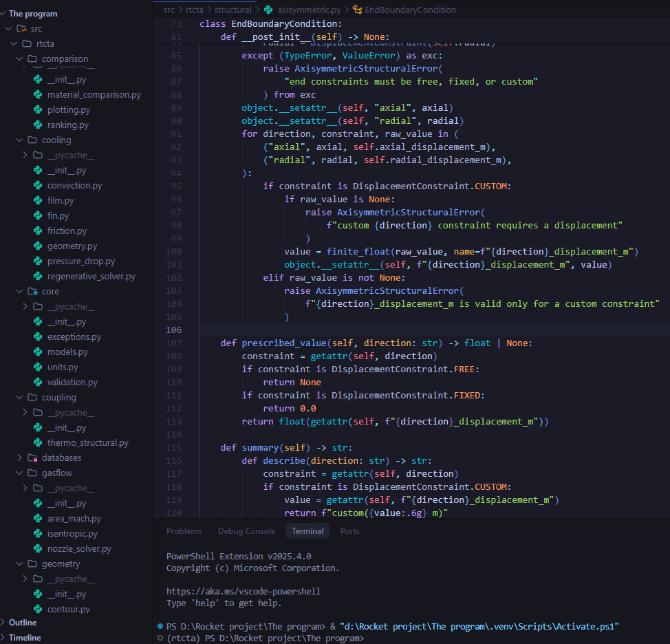Image resolution: width=670 pixels, height=644 pixels.
Task: Collapse the src folder chevron
Action: pos(8,29)
